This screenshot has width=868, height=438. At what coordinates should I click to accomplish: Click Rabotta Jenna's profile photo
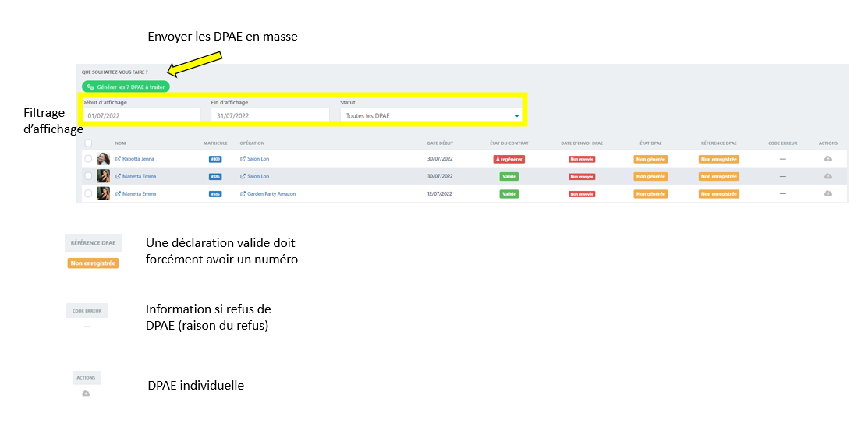(103, 159)
